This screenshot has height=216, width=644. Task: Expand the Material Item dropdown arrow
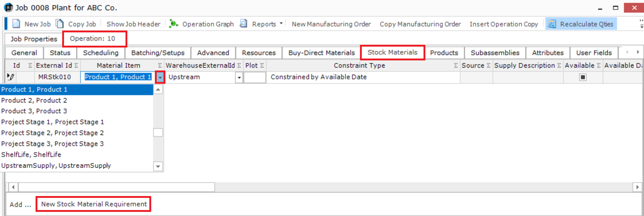pyautogui.click(x=160, y=77)
